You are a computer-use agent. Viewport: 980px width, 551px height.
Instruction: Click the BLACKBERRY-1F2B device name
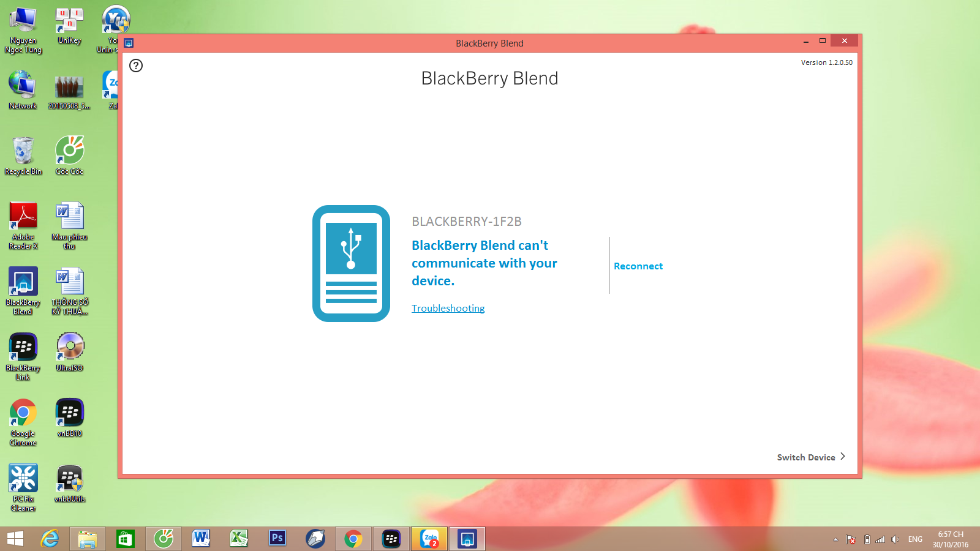(467, 222)
